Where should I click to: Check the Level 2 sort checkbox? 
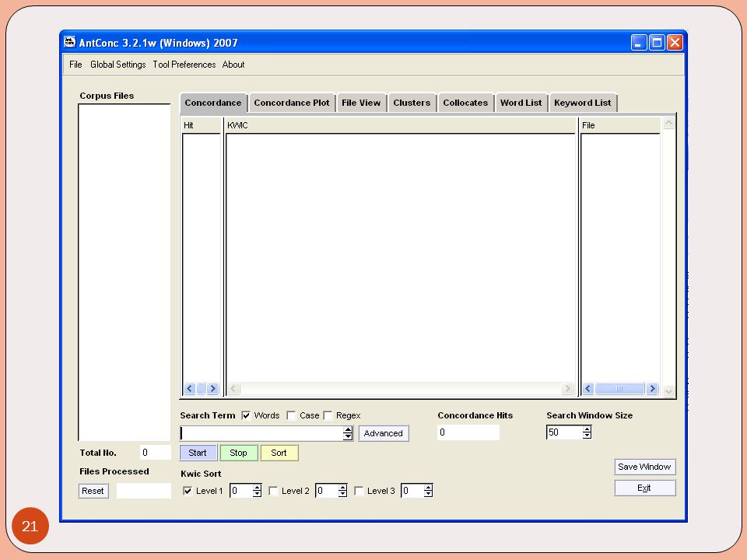tap(273, 491)
